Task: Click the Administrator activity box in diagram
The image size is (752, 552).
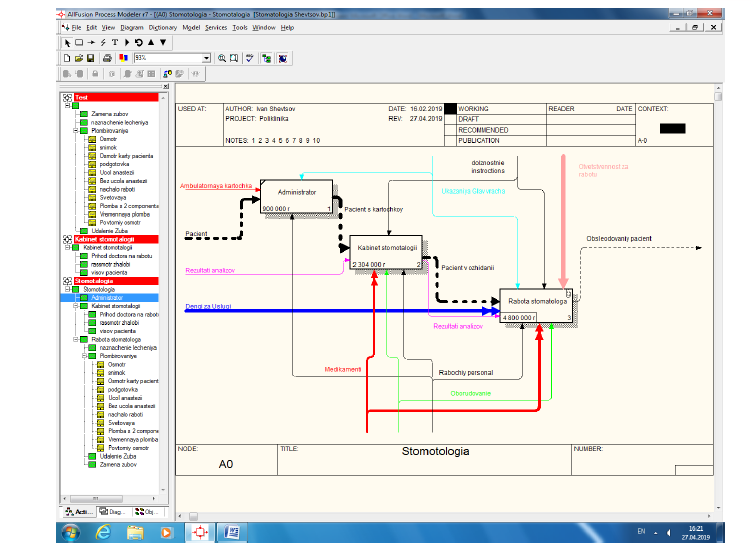Action: click(x=296, y=194)
